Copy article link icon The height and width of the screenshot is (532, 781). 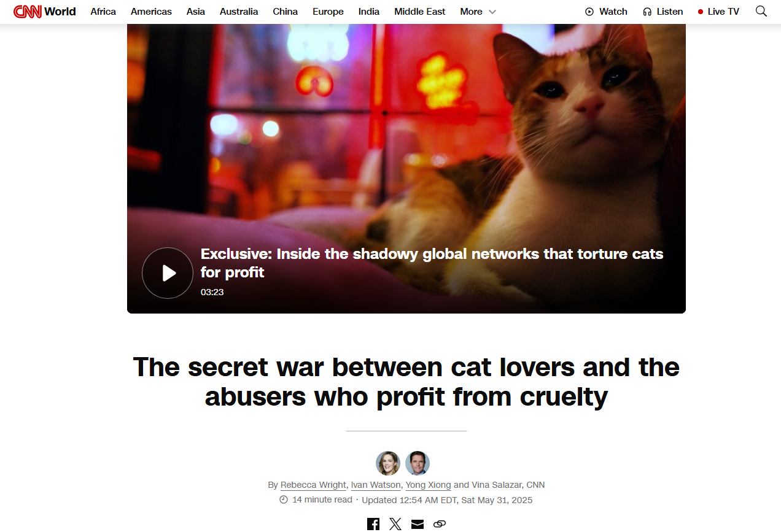pyautogui.click(x=440, y=524)
